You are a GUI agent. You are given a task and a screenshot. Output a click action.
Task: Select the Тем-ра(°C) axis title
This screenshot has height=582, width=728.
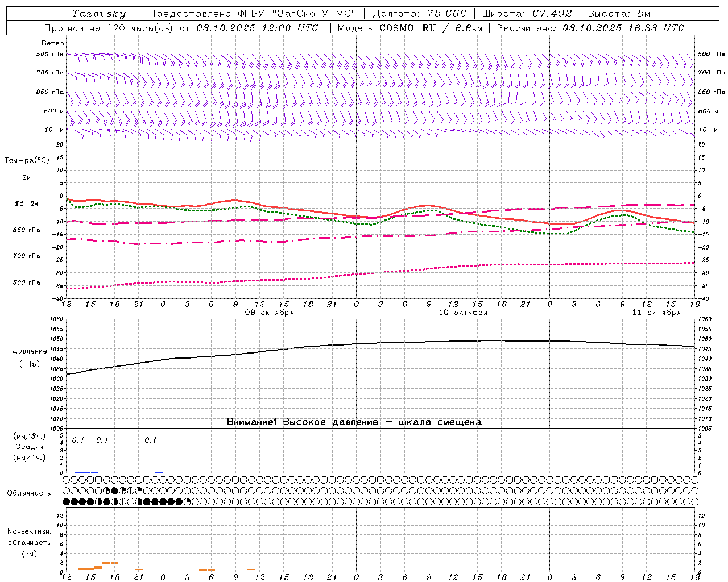pos(27,161)
